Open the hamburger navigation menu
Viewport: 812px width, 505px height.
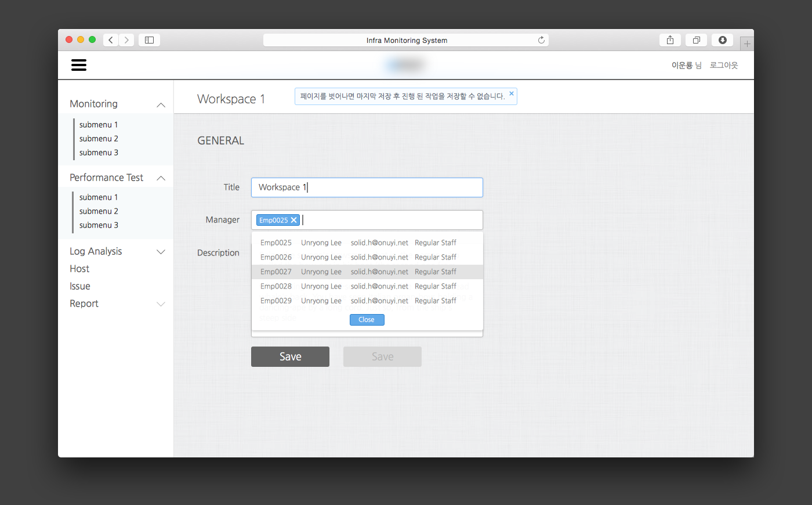click(79, 65)
